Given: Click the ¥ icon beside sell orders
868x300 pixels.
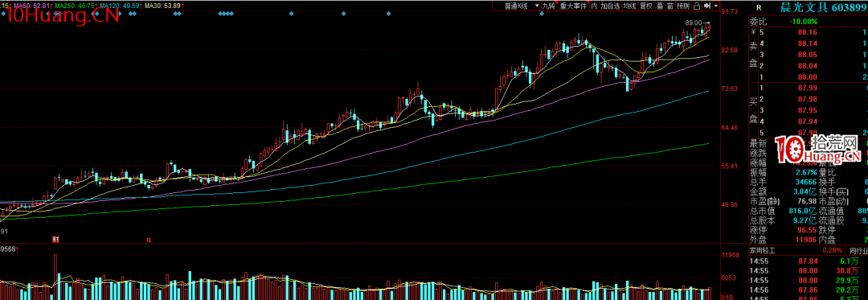Looking at the screenshot, I should point(753,33).
